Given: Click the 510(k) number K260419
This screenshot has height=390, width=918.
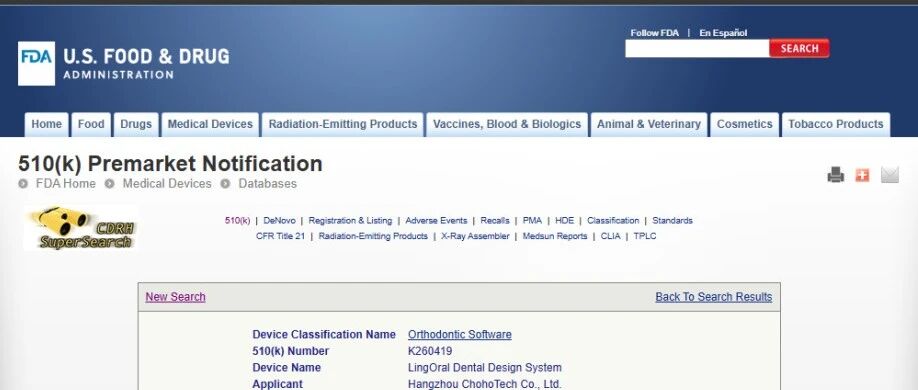Looking at the screenshot, I should (x=430, y=351).
